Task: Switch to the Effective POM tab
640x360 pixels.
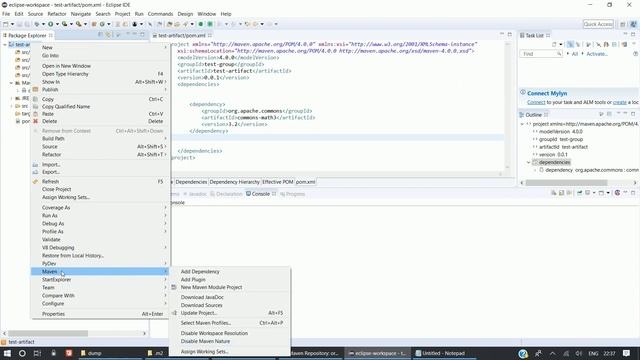Action: tap(278, 182)
